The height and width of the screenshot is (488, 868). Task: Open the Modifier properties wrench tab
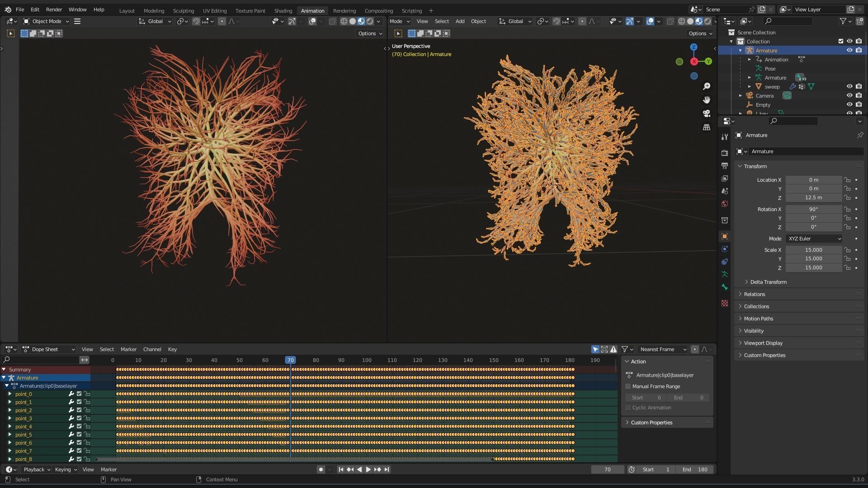click(x=725, y=137)
